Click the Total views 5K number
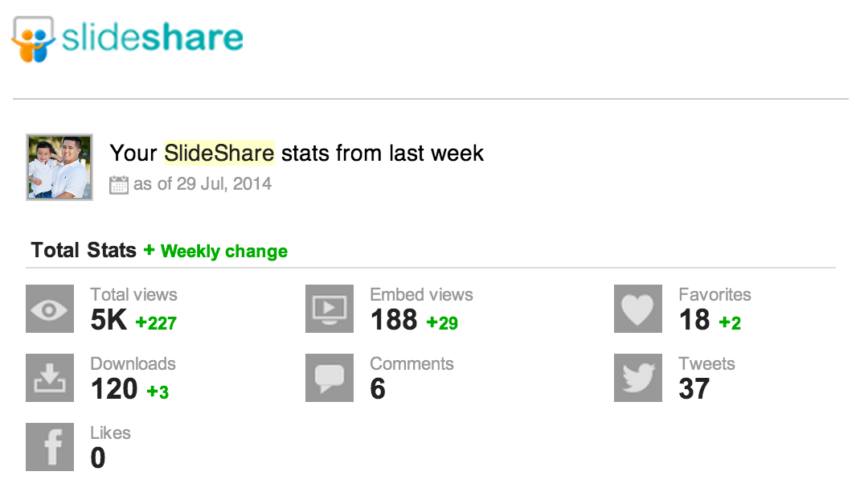868x492 pixels. [108, 321]
